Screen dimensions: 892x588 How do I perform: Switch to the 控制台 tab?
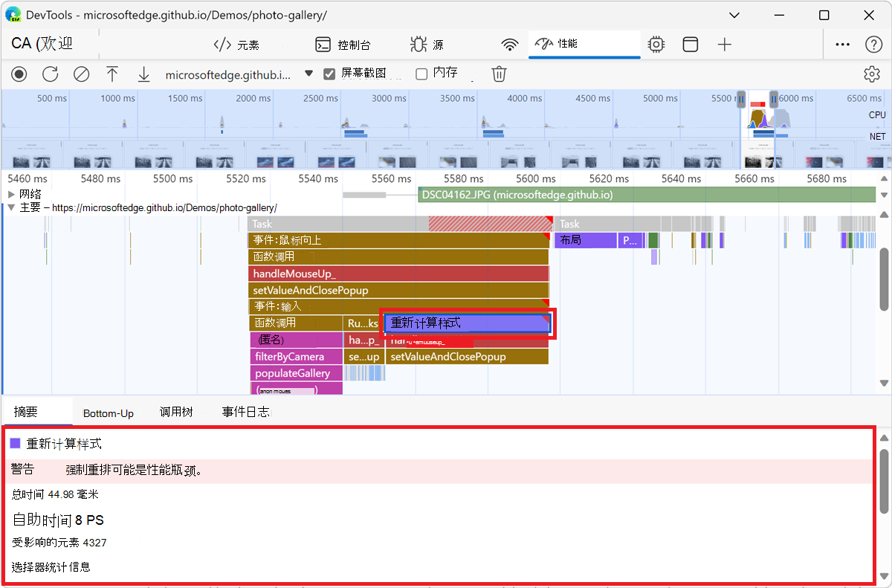[343, 45]
